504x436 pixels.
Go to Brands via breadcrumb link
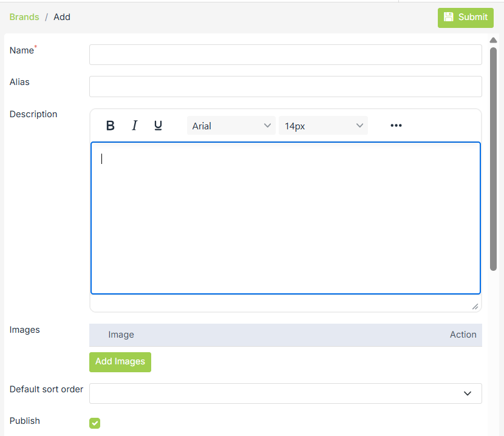24,17
